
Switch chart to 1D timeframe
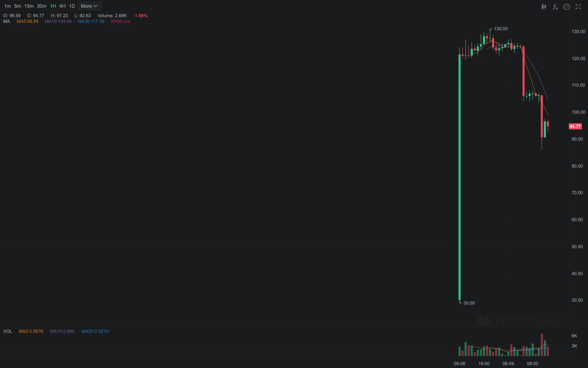(x=72, y=6)
